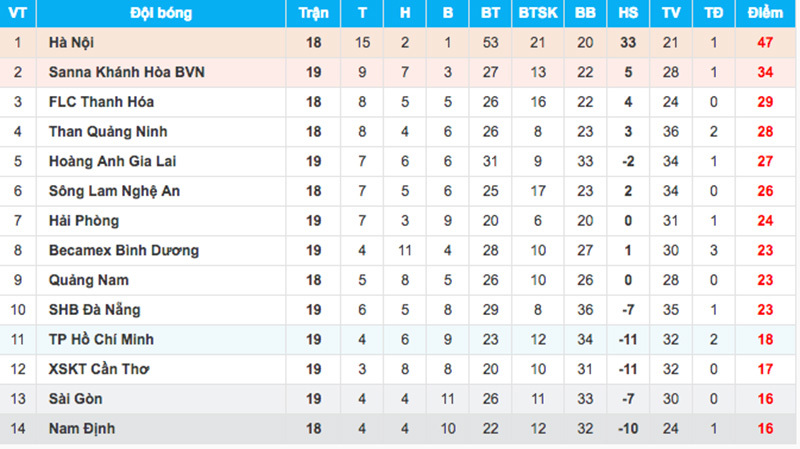Open the TP Hồ Chí Minh team
This screenshot has height=449, width=800.
[100, 340]
